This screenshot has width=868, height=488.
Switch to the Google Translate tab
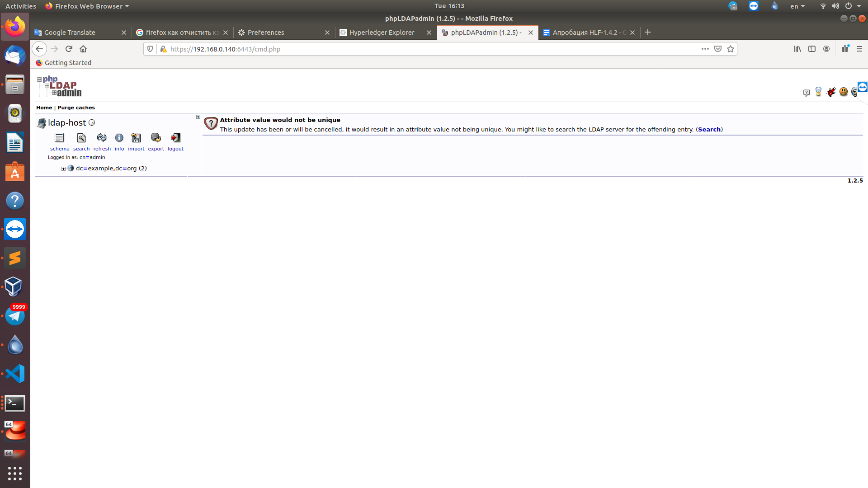70,33
